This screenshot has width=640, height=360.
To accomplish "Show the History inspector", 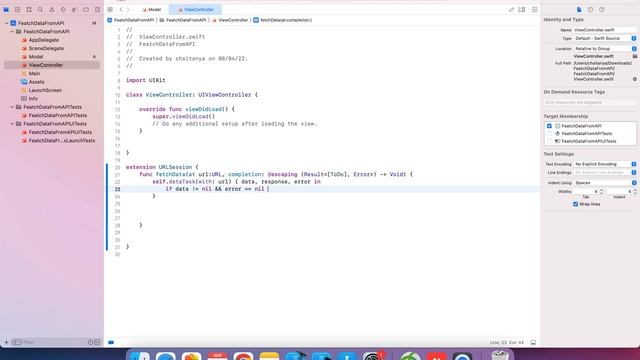I will [x=590, y=9].
